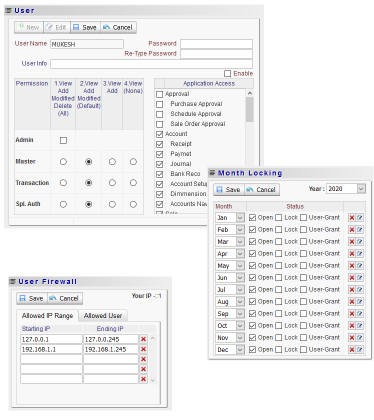Click the New button in User window
This screenshot has width=374, height=420.
click(29, 27)
